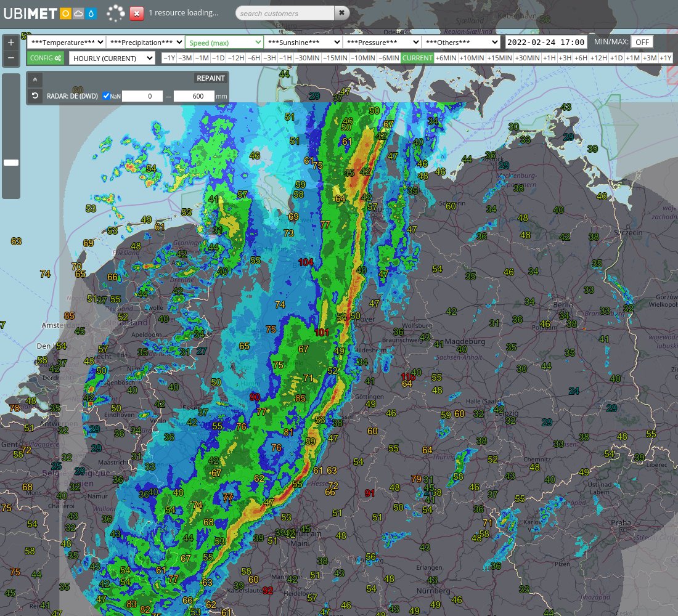Click the yellow sun icon beside UBIMET logo
678x616 pixels.
(x=65, y=14)
